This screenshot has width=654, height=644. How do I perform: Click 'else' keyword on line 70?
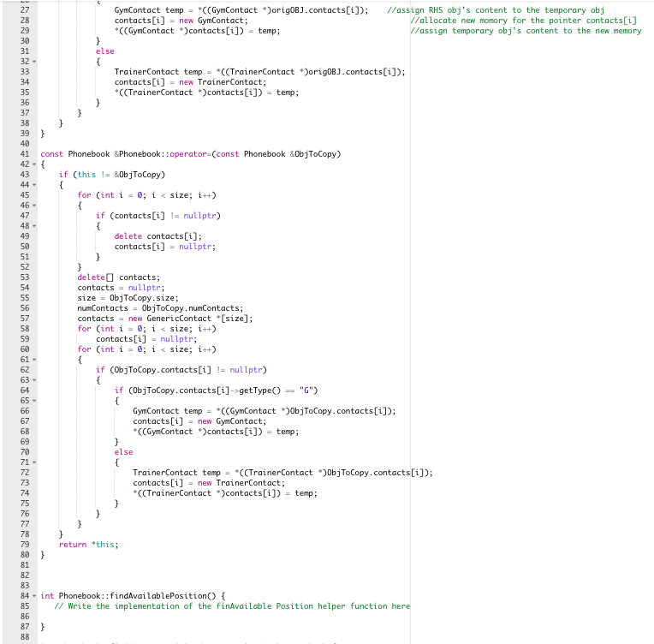tap(123, 452)
